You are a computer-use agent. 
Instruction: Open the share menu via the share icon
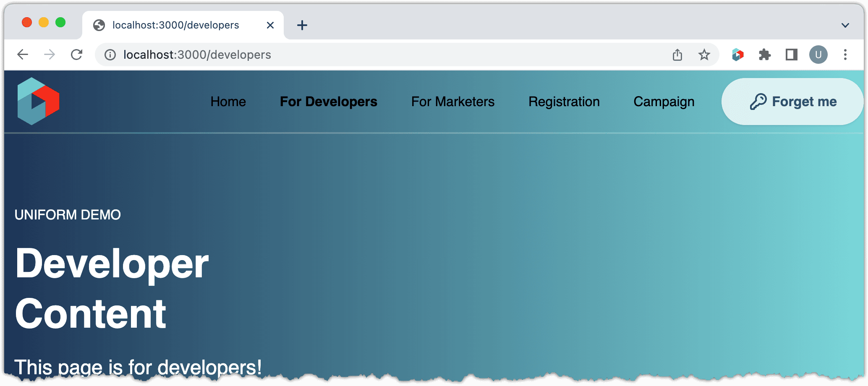(677, 55)
